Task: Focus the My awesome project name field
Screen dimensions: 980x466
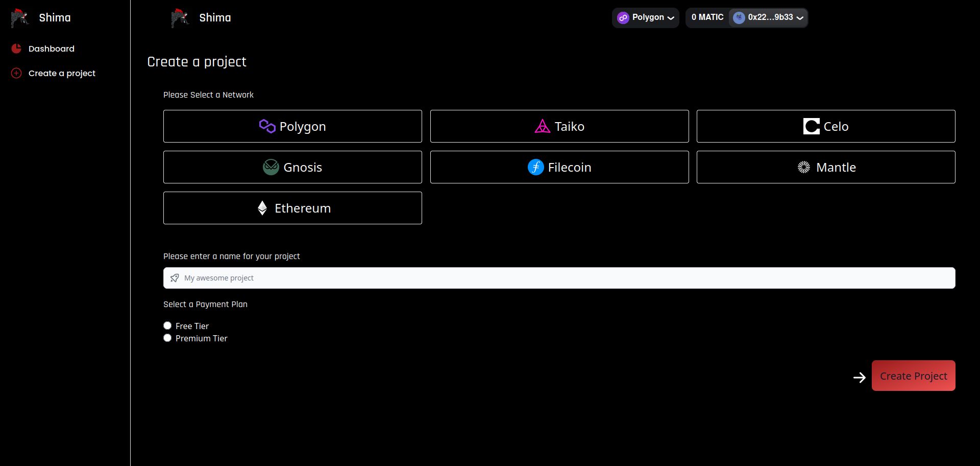Action: [x=559, y=278]
